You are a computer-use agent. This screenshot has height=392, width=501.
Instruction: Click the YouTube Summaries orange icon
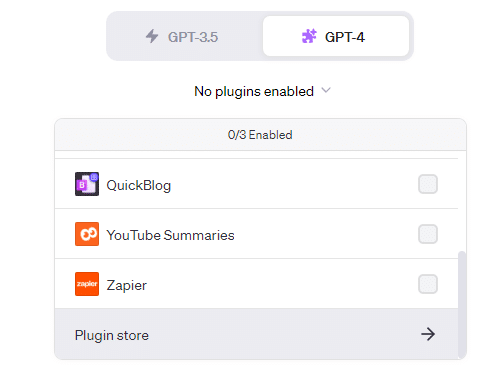87,234
